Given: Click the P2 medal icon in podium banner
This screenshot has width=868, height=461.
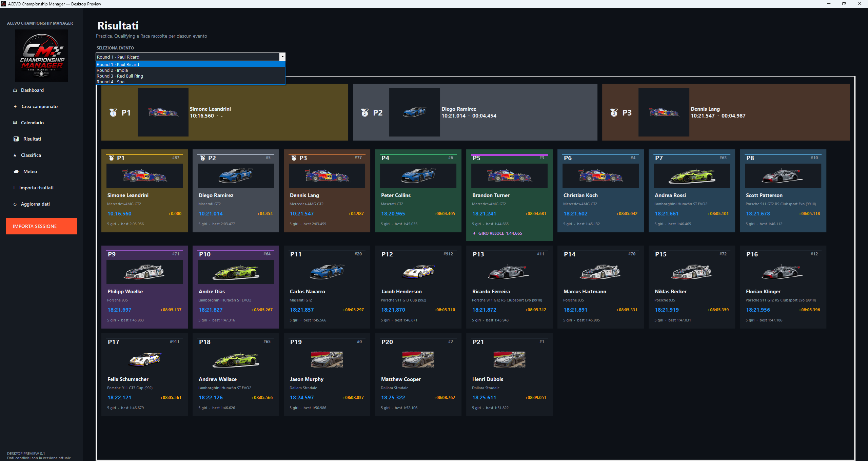Looking at the screenshot, I should coord(365,112).
